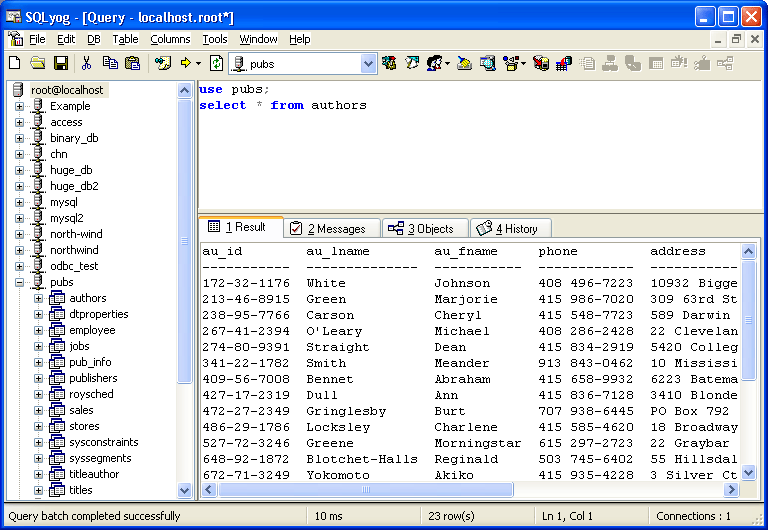Click the Blotchet-Halls cell in results
768x530 pixels.
tap(362, 459)
